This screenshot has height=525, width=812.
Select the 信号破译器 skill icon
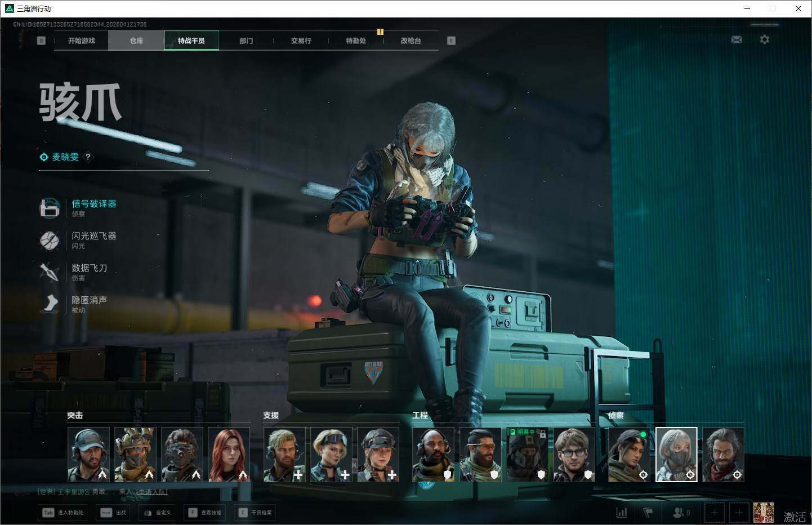point(50,208)
